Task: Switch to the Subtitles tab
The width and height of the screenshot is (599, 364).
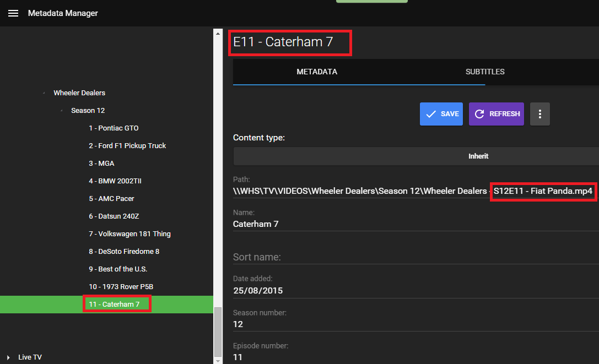Action: coord(485,72)
